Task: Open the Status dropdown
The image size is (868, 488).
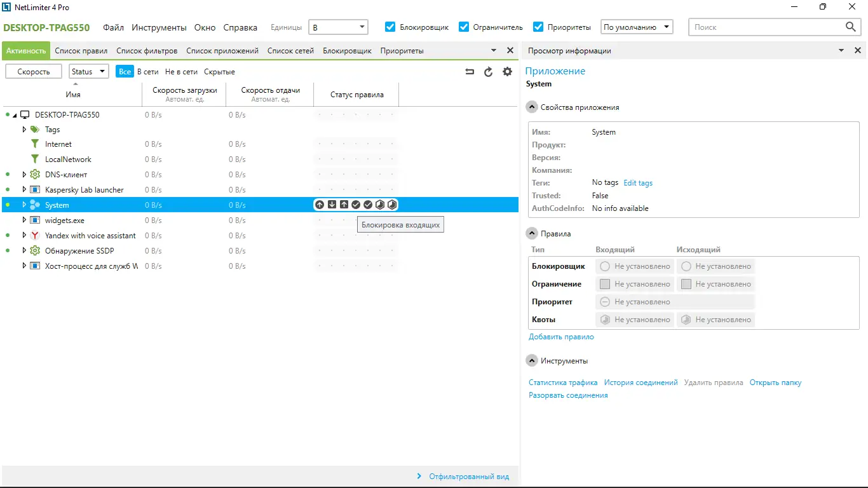Action: (x=88, y=72)
